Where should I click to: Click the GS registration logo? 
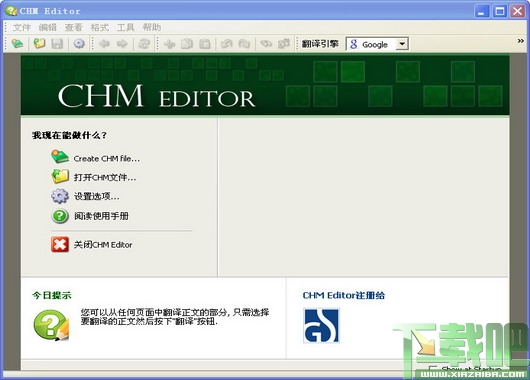tap(321, 326)
